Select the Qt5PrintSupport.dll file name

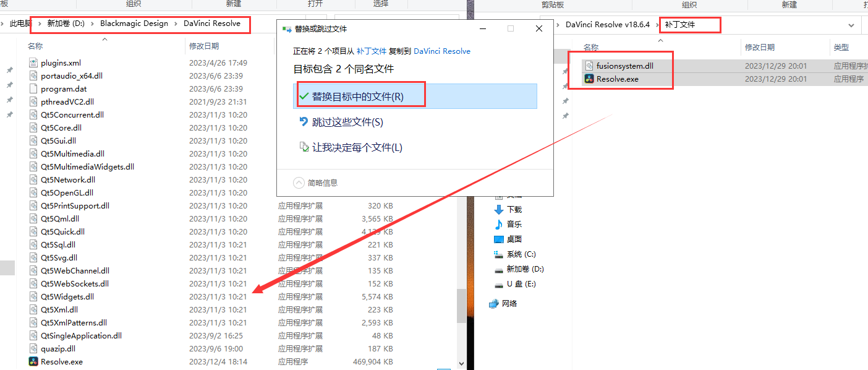coord(75,205)
